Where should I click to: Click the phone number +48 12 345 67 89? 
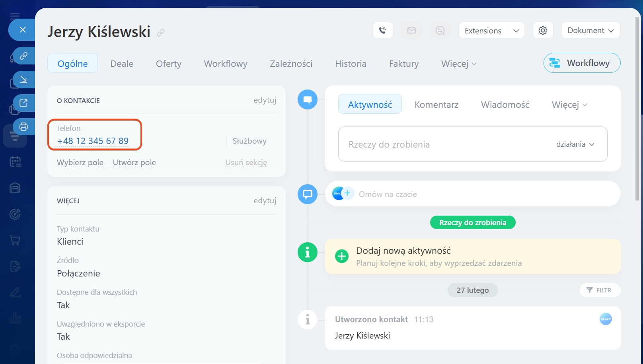pyautogui.click(x=93, y=141)
